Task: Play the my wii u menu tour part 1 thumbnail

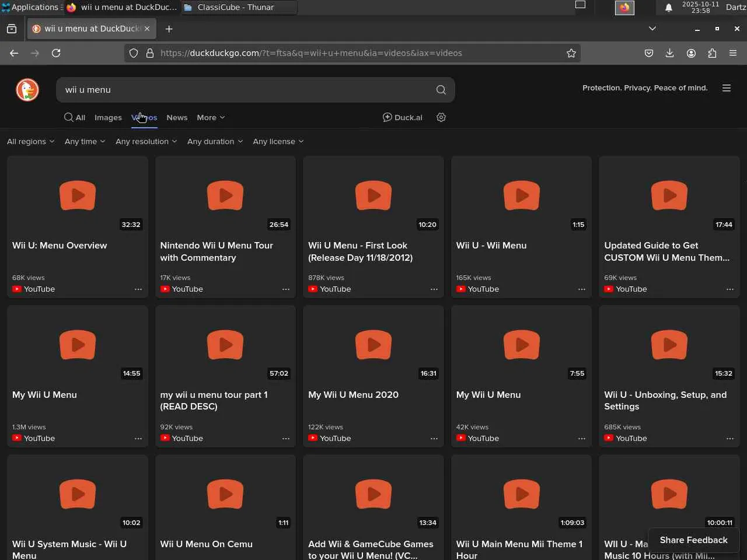Action: coord(225,345)
